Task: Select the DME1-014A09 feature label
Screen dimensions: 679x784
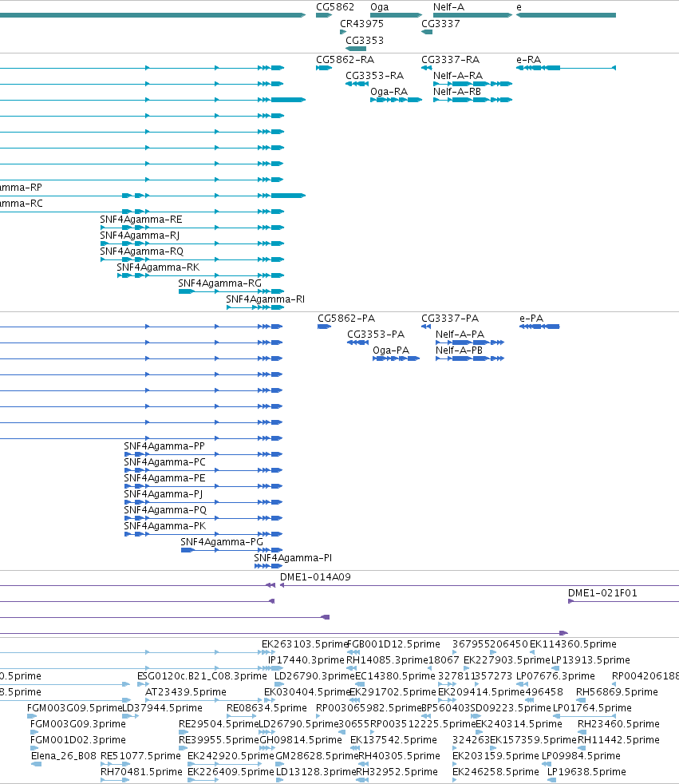Action: tap(315, 577)
